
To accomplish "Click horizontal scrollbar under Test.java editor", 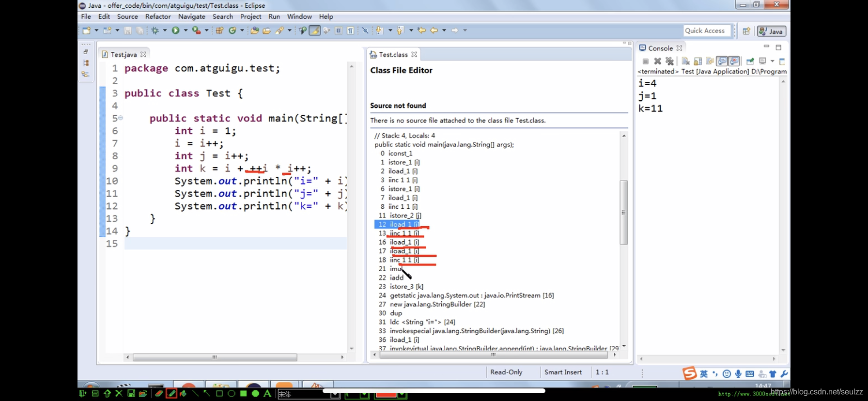I will tap(215, 357).
